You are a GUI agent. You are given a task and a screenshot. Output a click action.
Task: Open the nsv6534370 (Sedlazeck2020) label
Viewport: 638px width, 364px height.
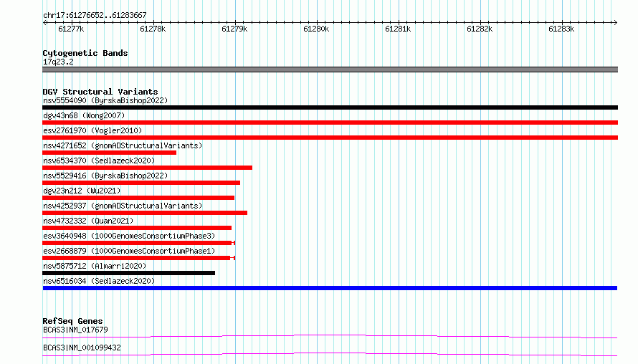click(99, 161)
